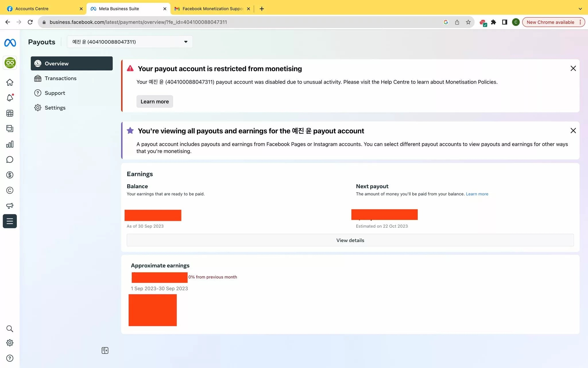Click the Share page icon

click(457, 22)
